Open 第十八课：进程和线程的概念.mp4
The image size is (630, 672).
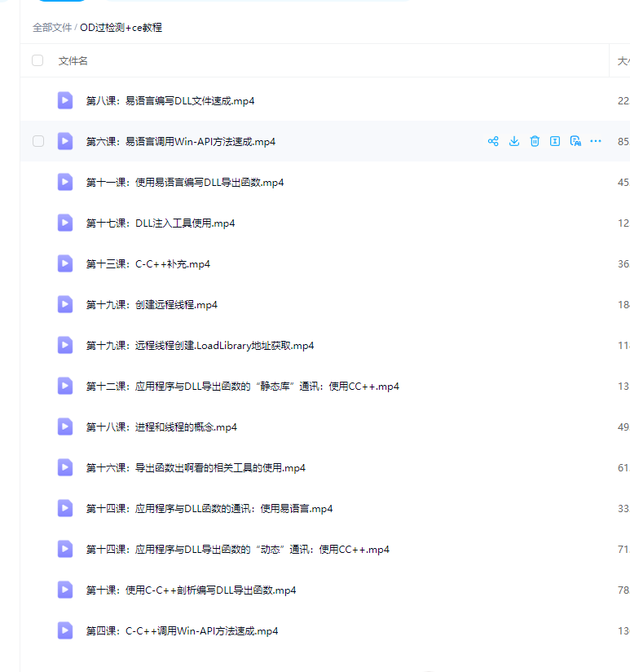(161, 427)
